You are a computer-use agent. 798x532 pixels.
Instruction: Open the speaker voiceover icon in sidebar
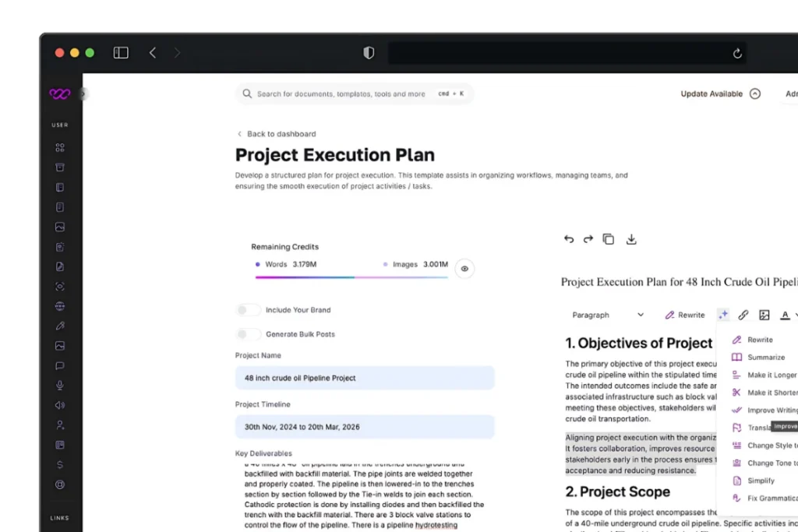[x=59, y=405]
